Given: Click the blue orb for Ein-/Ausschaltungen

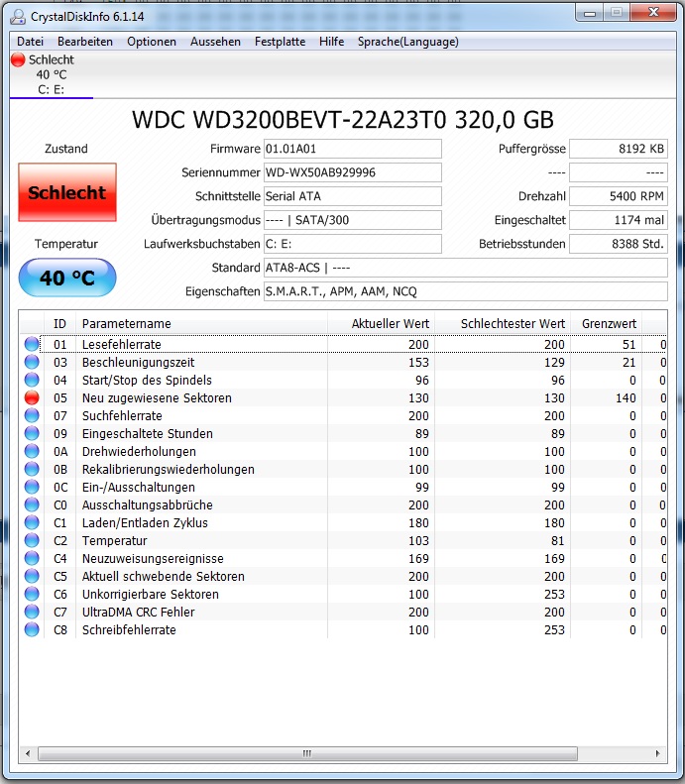Looking at the screenshot, I should (x=32, y=487).
